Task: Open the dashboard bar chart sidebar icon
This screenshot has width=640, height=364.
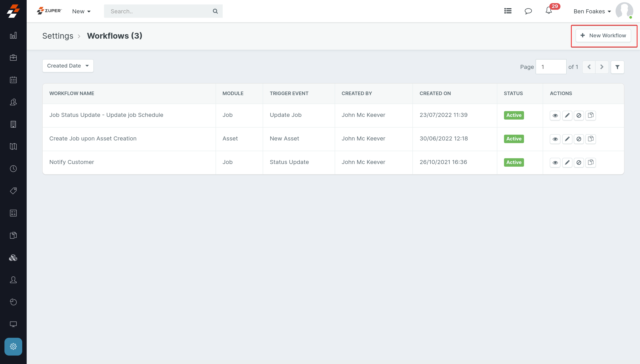Action: 13,36
